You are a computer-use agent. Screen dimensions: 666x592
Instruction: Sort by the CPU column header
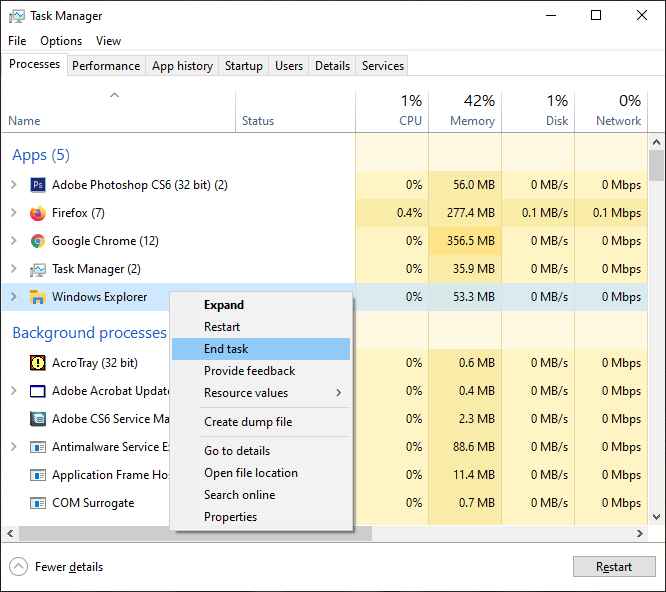tap(392, 111)
